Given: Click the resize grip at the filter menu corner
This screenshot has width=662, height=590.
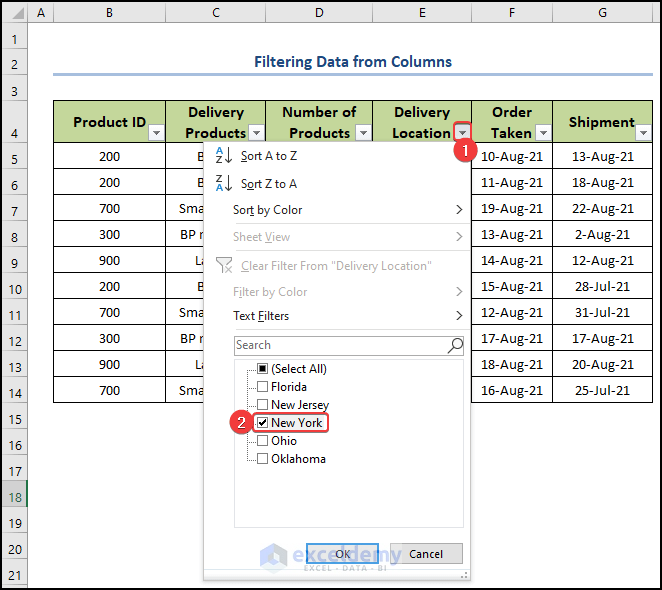Looking at the screenshot, I should (x=463, y=574).
